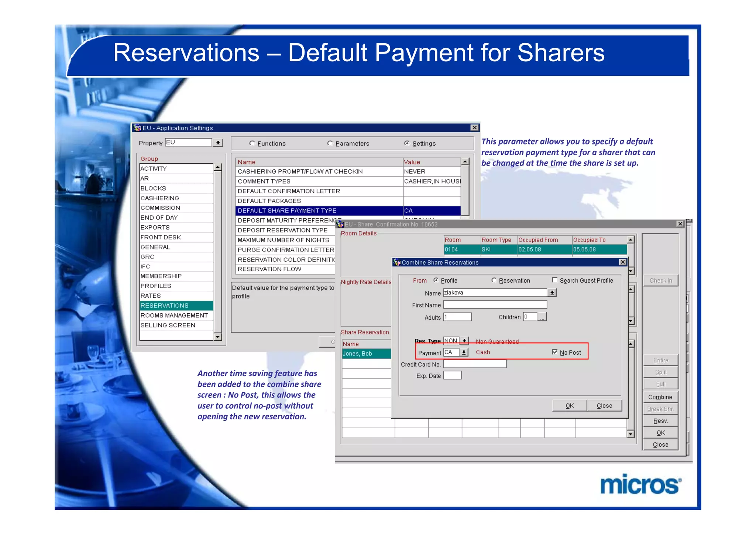Viewport: 756px width, 535px height.
Task: Select the Functions radio button
Action: 252,143
